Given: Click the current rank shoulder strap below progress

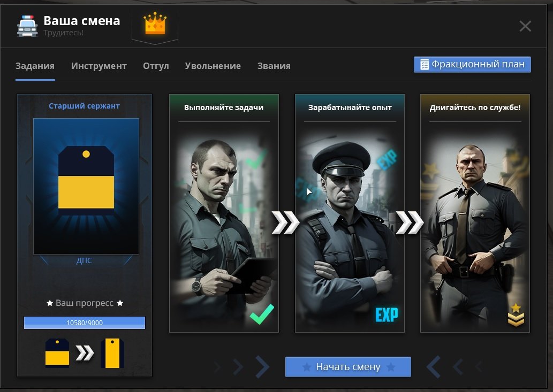Looking at the screenshot, I should coord(57,353).
